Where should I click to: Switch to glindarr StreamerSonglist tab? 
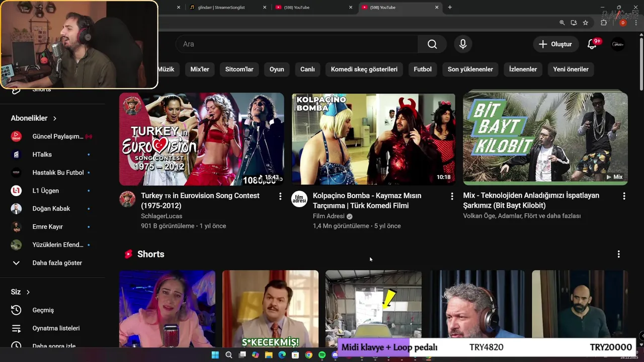[x=227, y=8]
